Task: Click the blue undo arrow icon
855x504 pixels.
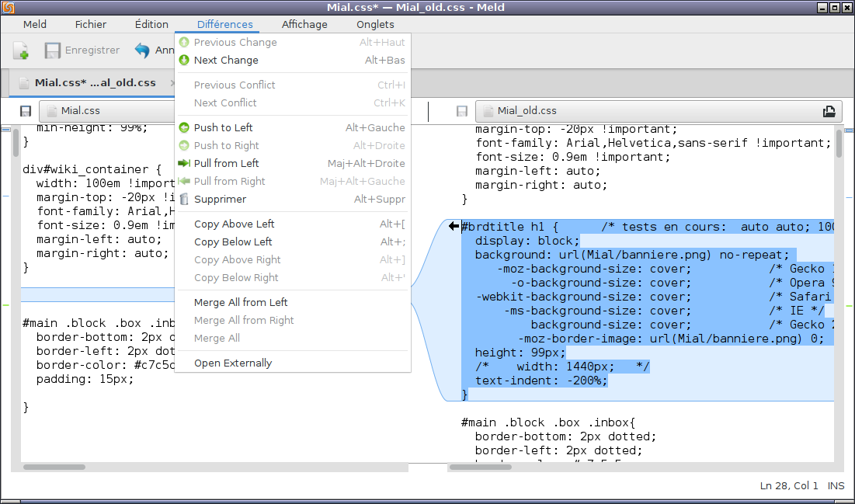Action: [x=142, y=50]
